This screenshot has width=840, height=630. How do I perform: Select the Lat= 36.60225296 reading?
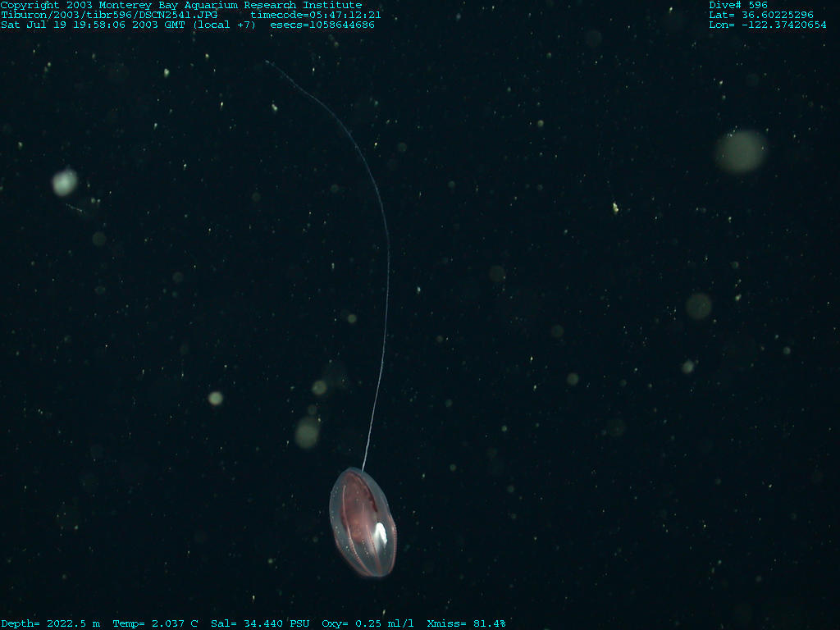(x=761, y=15)
